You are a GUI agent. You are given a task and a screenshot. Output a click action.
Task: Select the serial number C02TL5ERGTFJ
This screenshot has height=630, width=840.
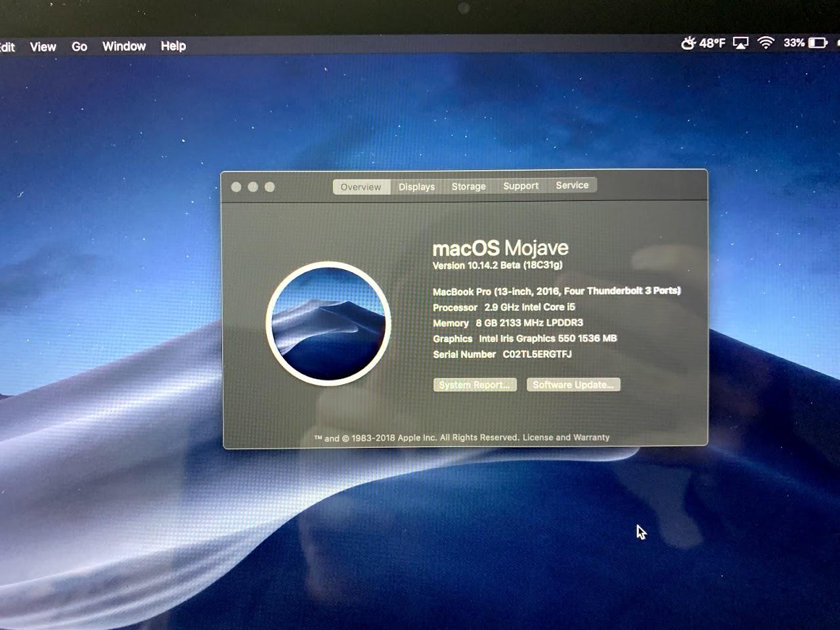pyautogui.click(x=537, y=354)
